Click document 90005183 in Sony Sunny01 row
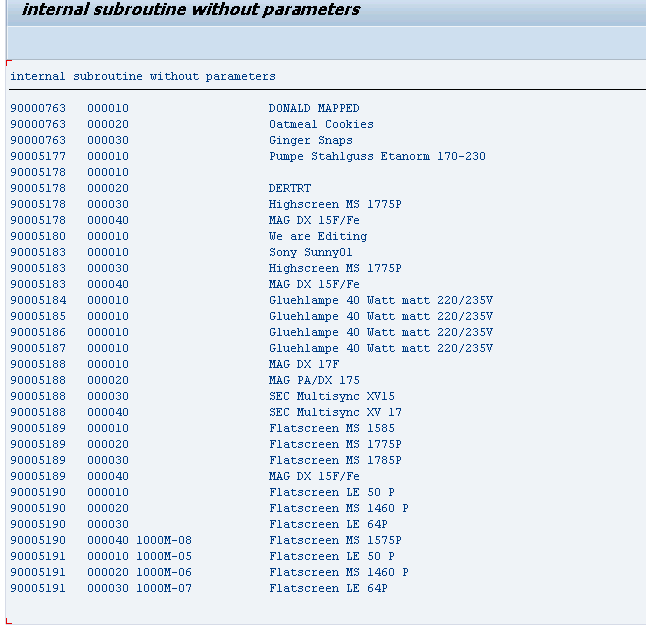Image resolution: width=646 pixels, height=634 pixels. [x=38, y=252]
